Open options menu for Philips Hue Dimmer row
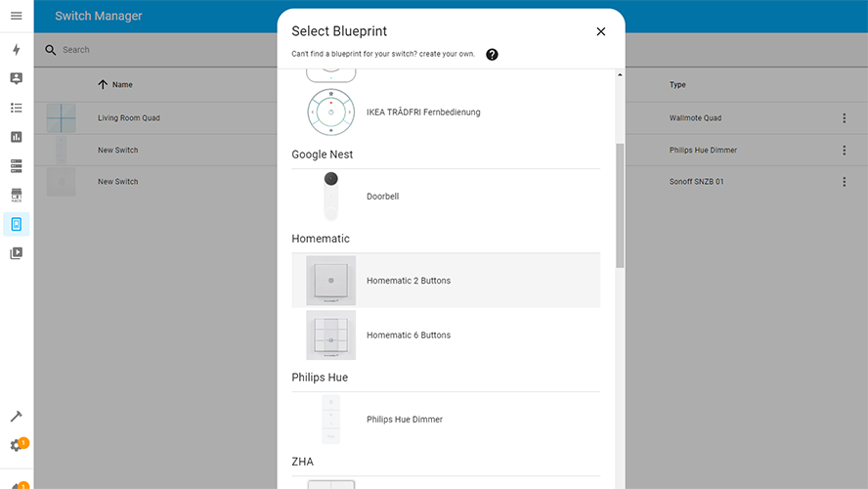 [845, 150]
